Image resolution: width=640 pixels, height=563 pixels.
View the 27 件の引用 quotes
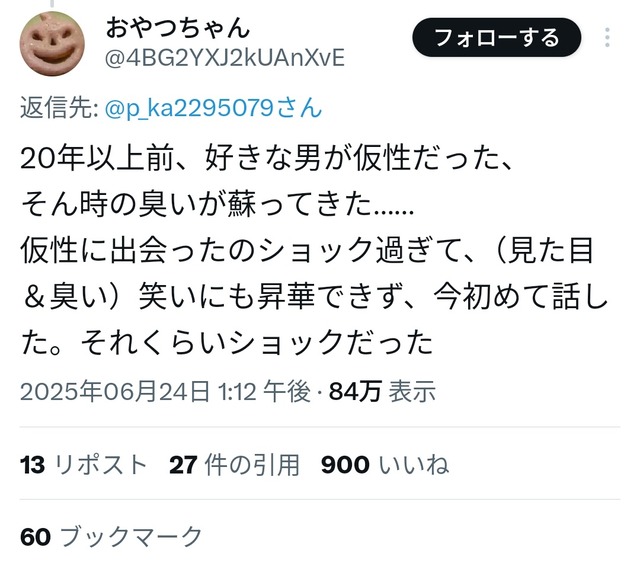pos(234,465)
